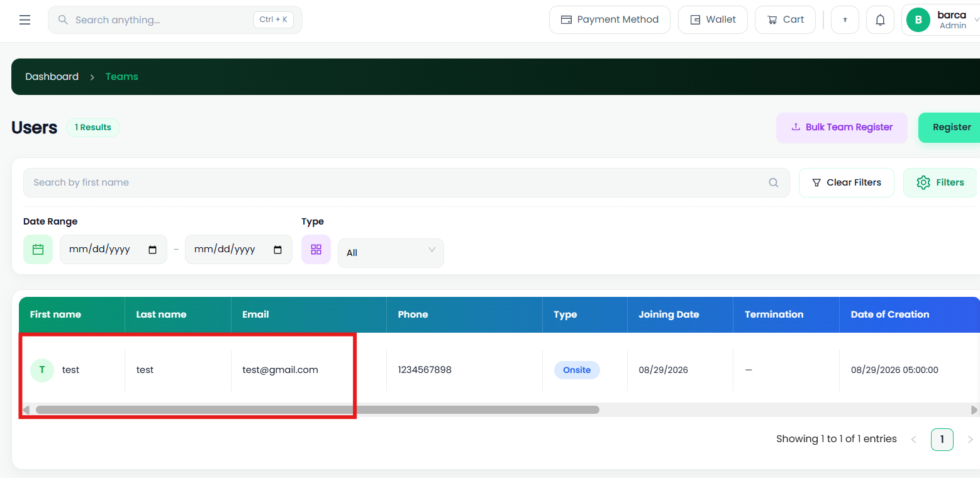Image resolution: width=980 pixels, height=478 pixels.
Task: Open the start date calendar picker icon
Action: [x=152, y=250]
